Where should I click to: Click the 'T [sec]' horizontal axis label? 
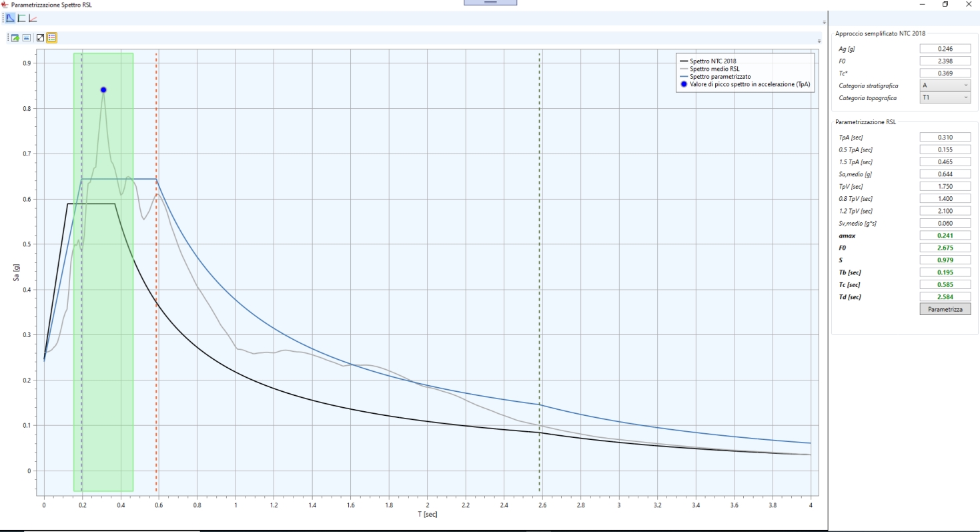[x=428, y=515]
